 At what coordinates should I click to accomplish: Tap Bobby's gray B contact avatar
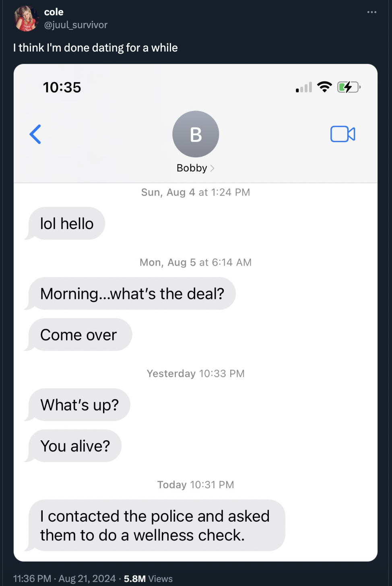pyautogui.click(x=196, y=134)
